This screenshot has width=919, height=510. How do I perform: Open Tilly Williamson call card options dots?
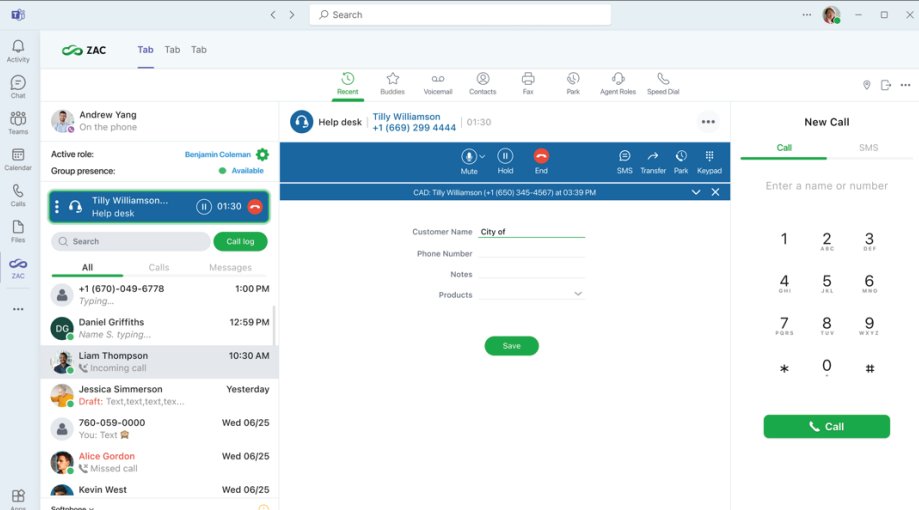coord(57,206)
